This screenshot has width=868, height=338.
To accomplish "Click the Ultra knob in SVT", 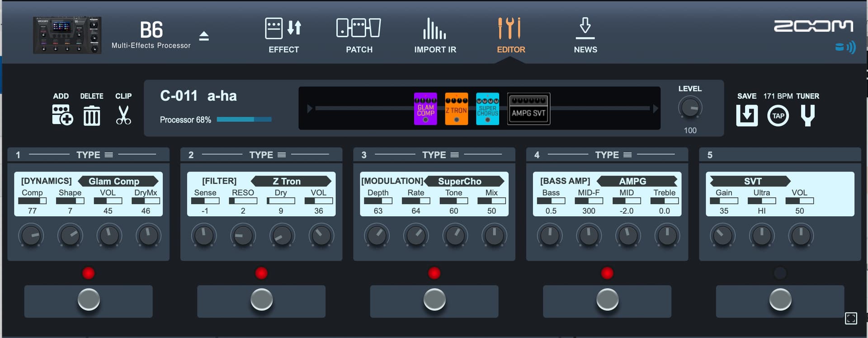I will point(762,235).
